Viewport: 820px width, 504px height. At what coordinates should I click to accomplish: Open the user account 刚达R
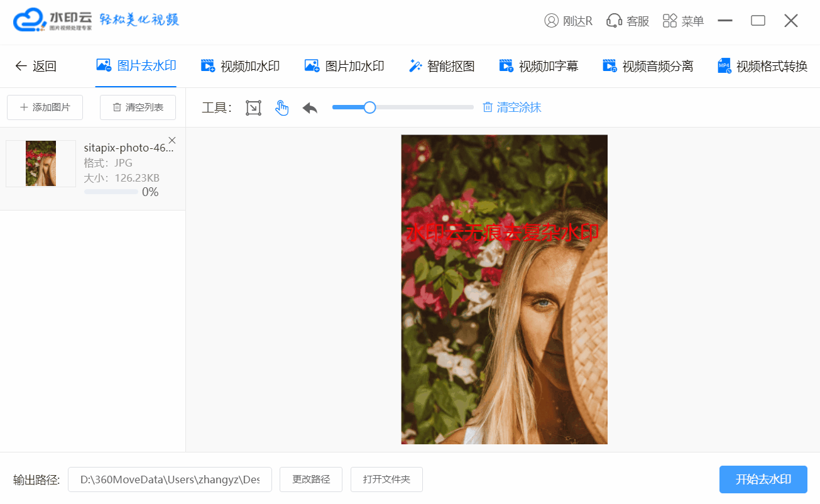(568, 21)
